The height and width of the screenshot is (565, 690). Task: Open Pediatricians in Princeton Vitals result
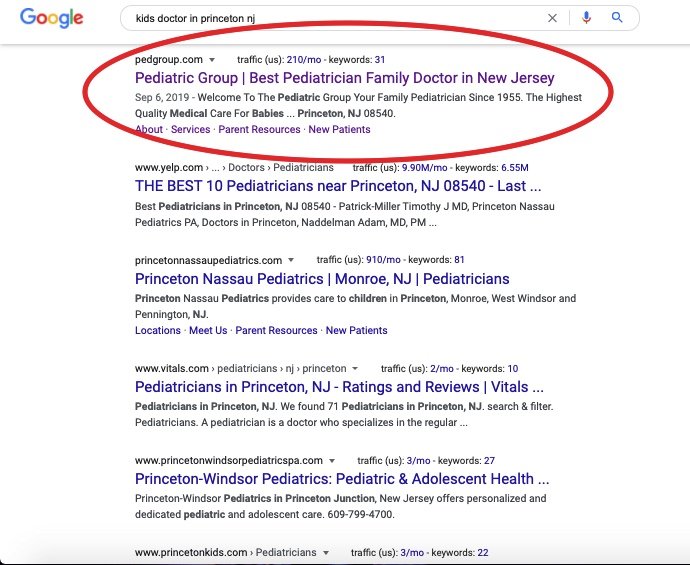point(339,387)
